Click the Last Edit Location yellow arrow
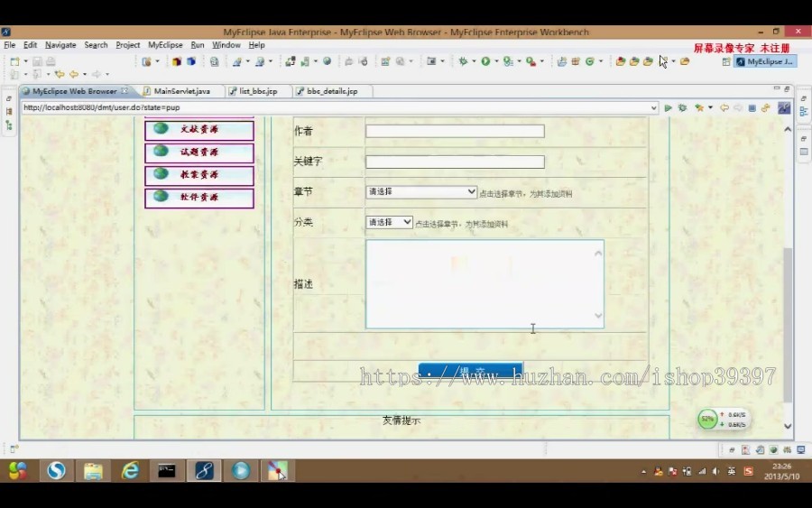 [60, 74]
